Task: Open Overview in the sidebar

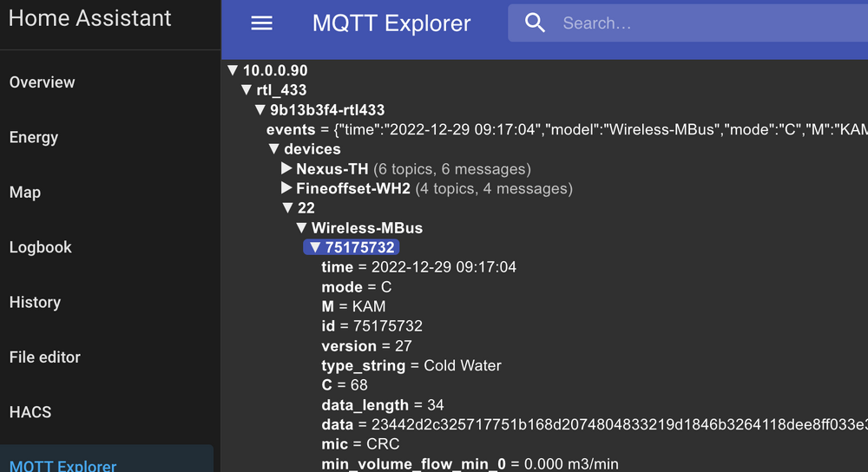Action: point(42,82)
